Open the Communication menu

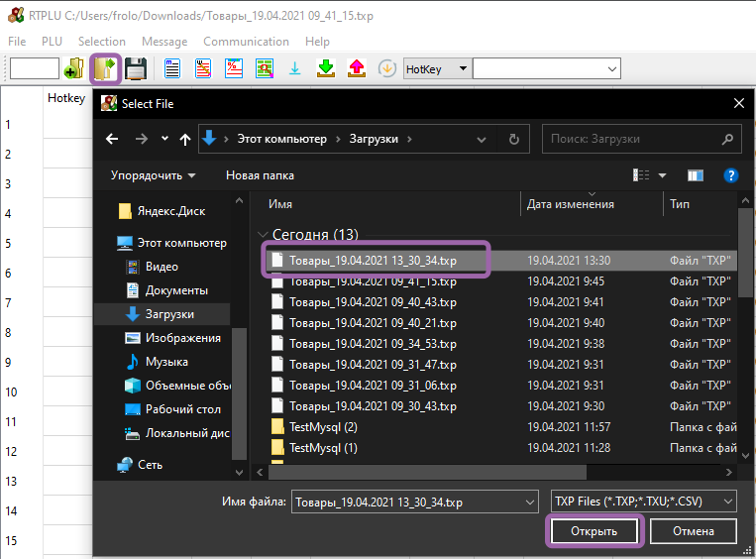coord(246,42)
